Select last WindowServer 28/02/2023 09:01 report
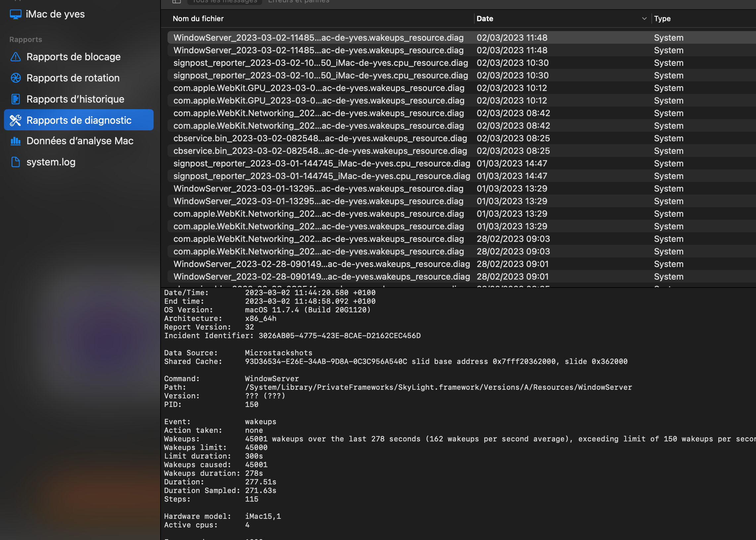Viewport: 756px width, 540px height. [322, 277]
